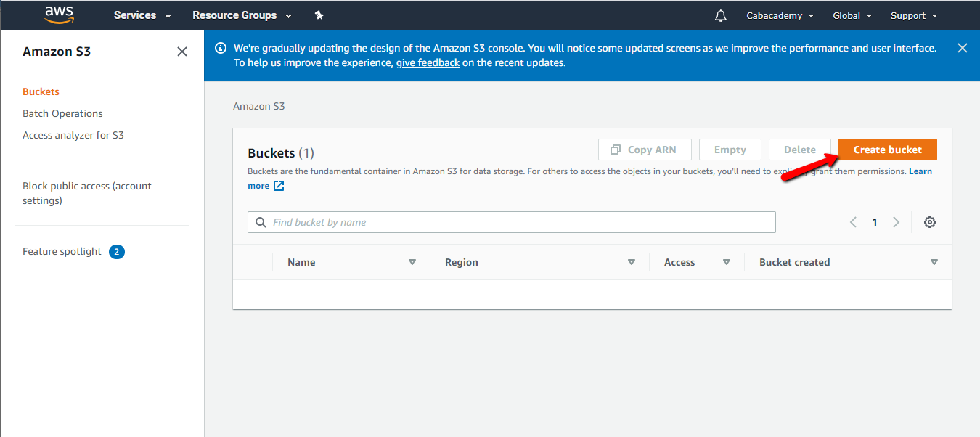Open Access analyzer for S3
980x437 pixels.
point(73,135)
